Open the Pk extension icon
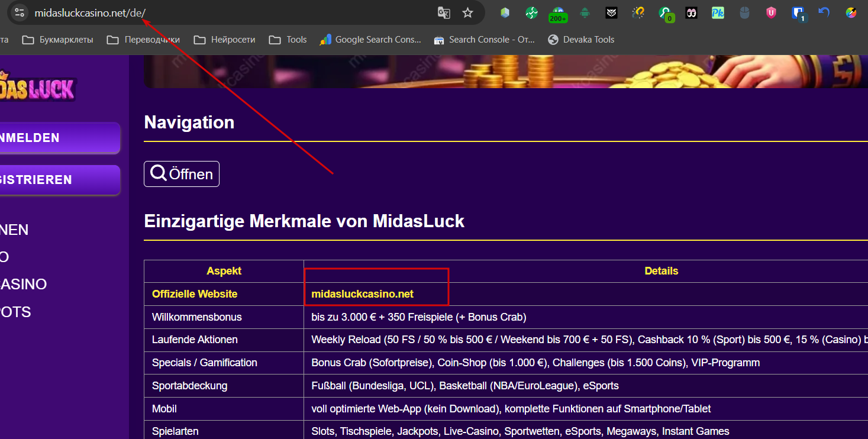 coord(718,12)
